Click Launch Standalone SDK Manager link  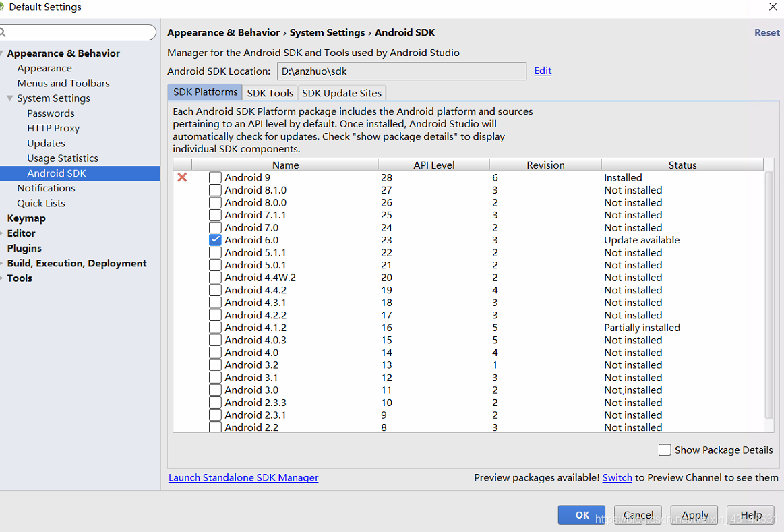(x=243, y=477)
